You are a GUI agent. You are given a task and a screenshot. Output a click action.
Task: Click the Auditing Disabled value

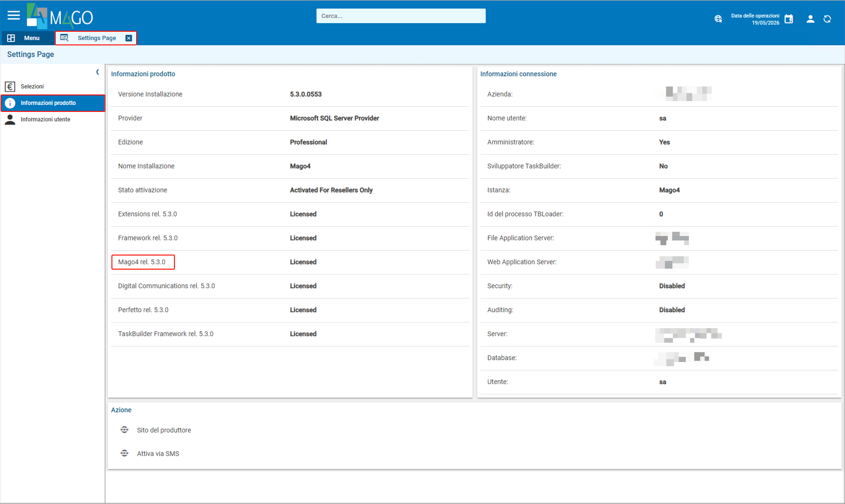672,310
